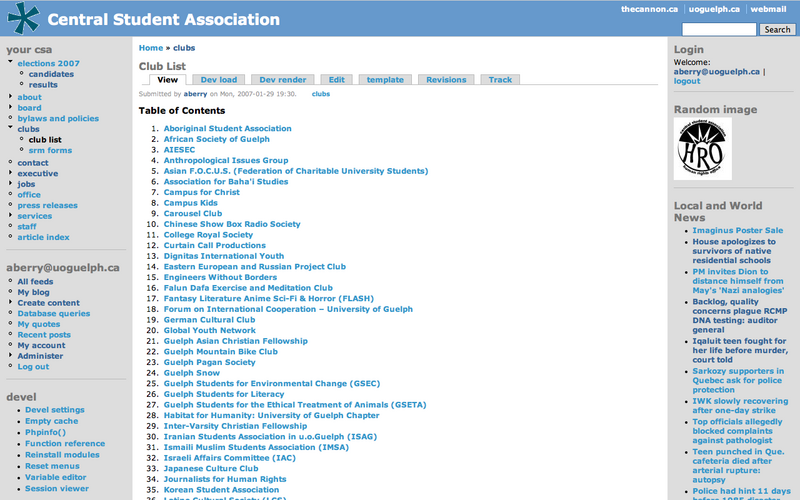Open thecannon.ca header link
Image resolution: width=800 pixels, height=500 pixels.
[649, 9]
